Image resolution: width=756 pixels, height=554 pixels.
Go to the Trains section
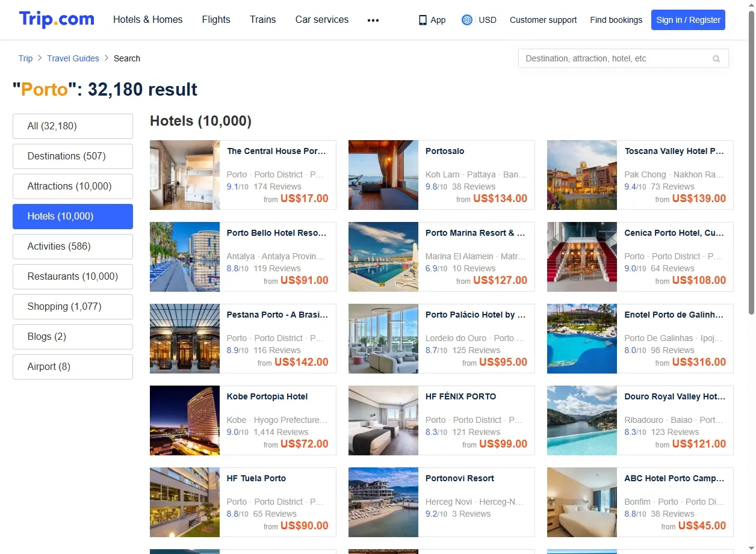(263, 20)
